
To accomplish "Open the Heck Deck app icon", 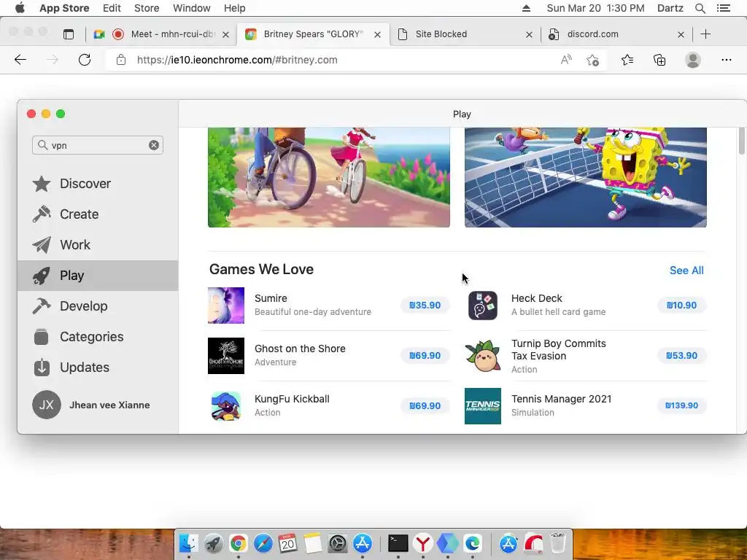I will (483, 306).
